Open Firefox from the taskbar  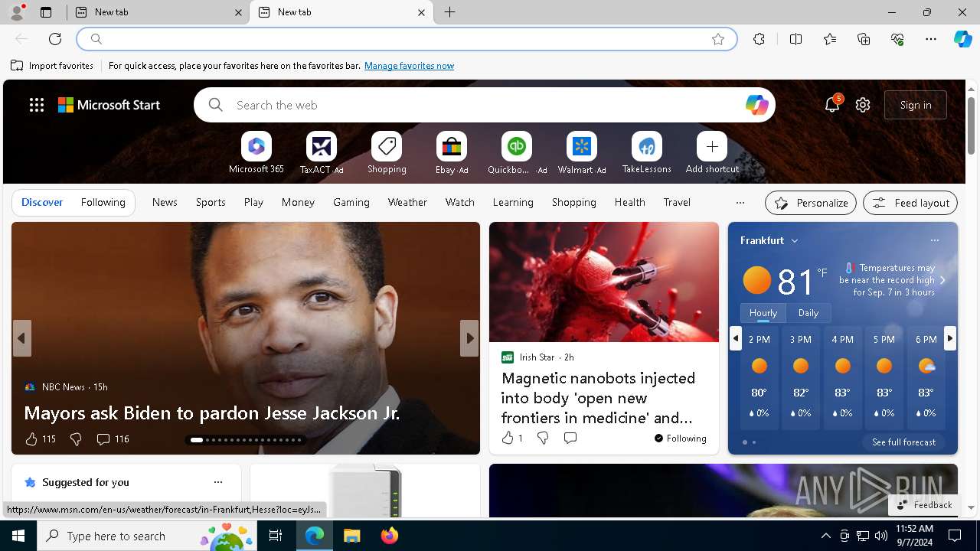(x=390, y=536)
